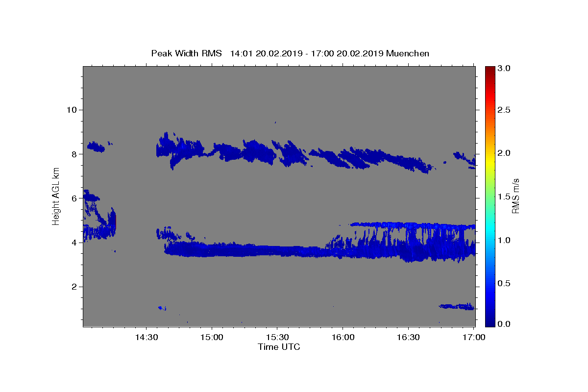Image resolution: width=588 pixels, height=392 pixels.
Task: Click the colorbar value 2.0
Action: click(504, 153)
